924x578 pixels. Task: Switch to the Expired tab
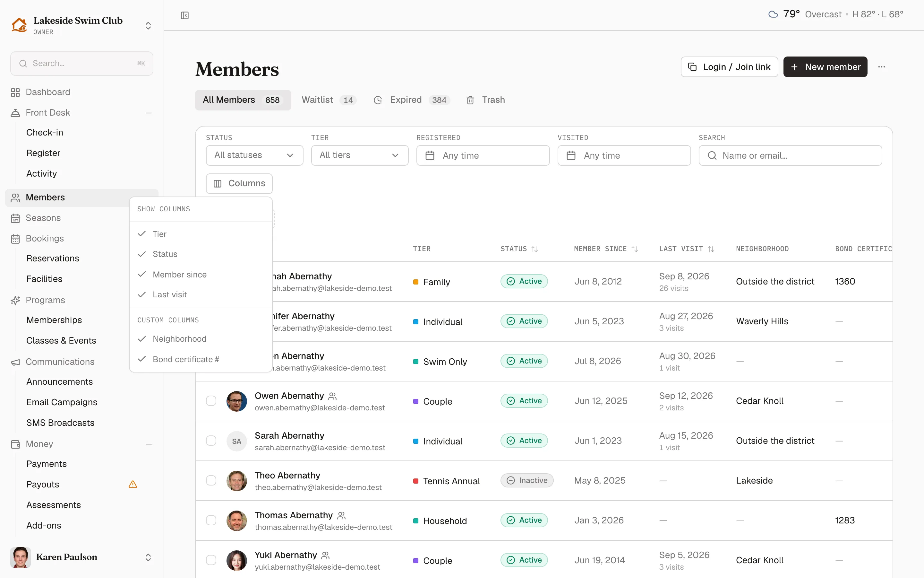[412, 100]
